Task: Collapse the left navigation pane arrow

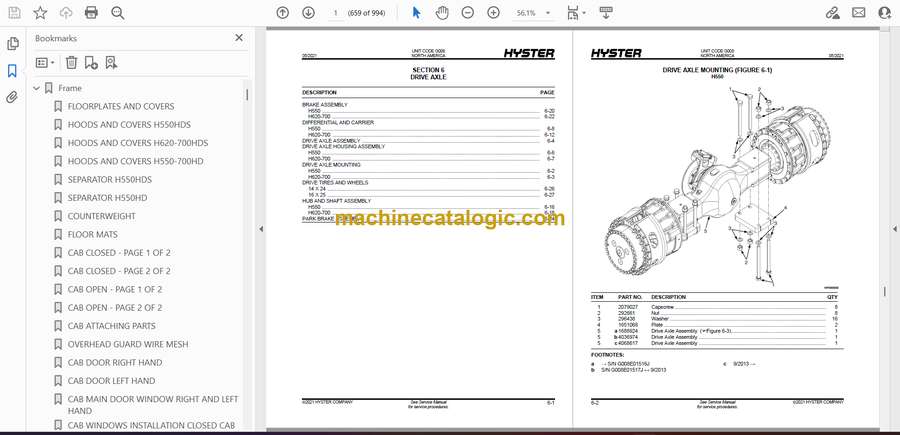Action: (x=261, y=229)
